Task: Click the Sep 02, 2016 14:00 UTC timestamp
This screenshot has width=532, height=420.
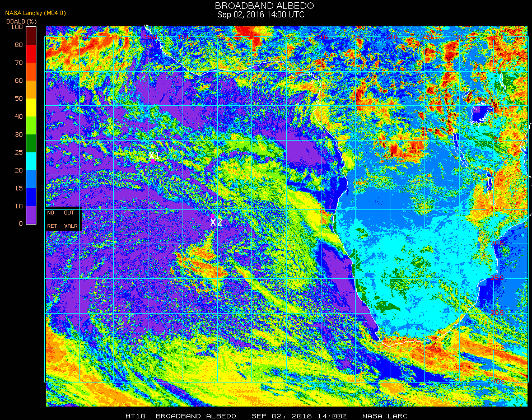Action: coord(264,15)
